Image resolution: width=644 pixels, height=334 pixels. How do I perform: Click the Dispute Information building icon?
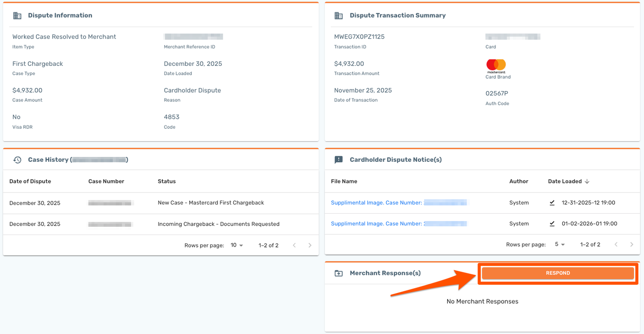(17, 16)
